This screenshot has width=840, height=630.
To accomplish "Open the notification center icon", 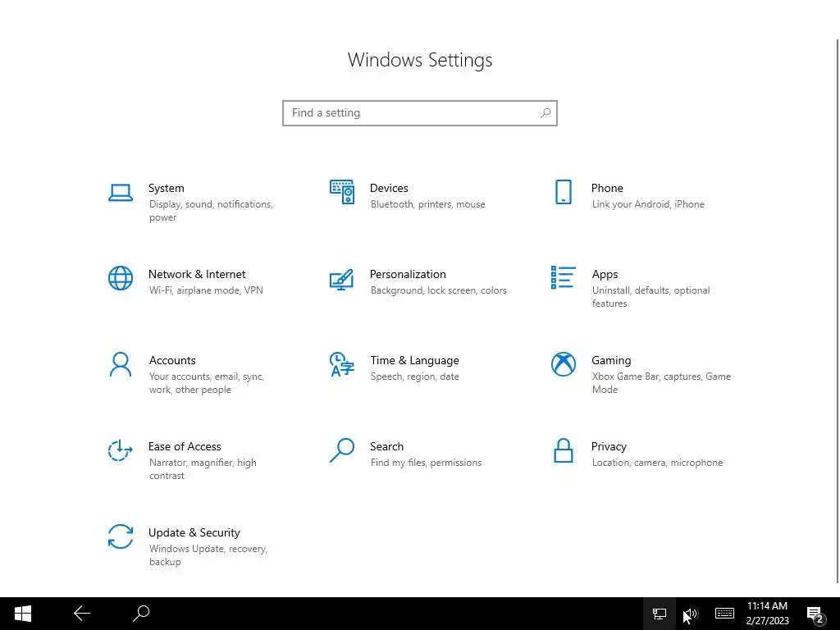I will pyautogui.click(x=815, y=614).
